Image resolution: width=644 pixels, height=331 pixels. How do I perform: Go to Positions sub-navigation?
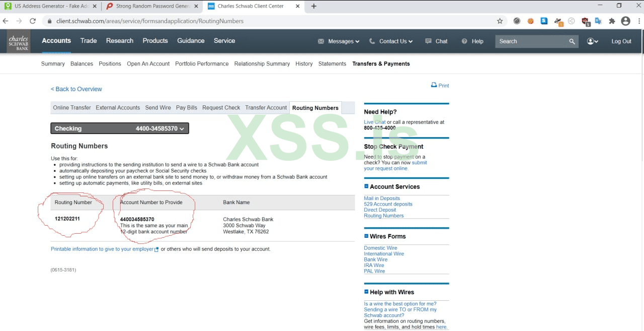coord(110,64)
